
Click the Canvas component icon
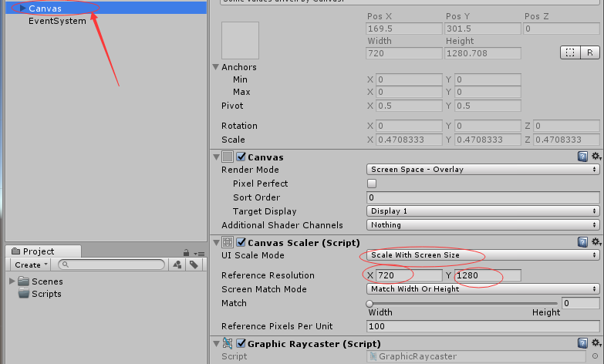click(228, 157)
